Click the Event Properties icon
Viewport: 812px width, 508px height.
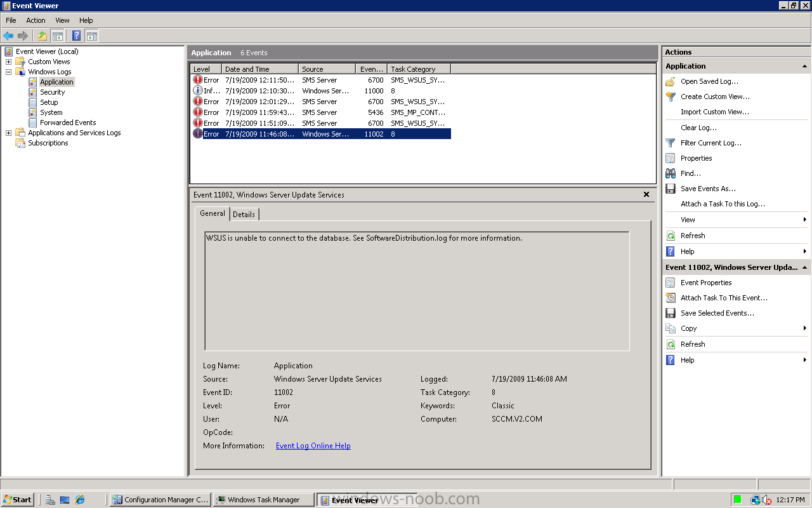point(671,283)
